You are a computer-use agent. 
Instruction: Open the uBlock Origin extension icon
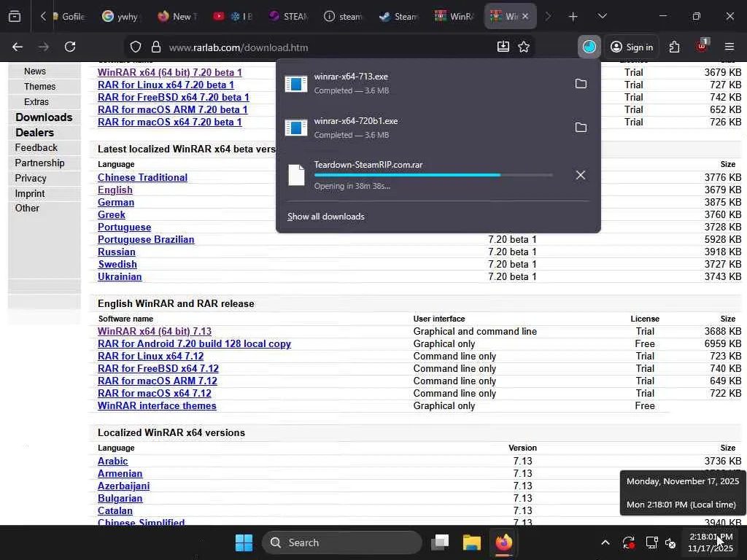(x=702, y=46)
